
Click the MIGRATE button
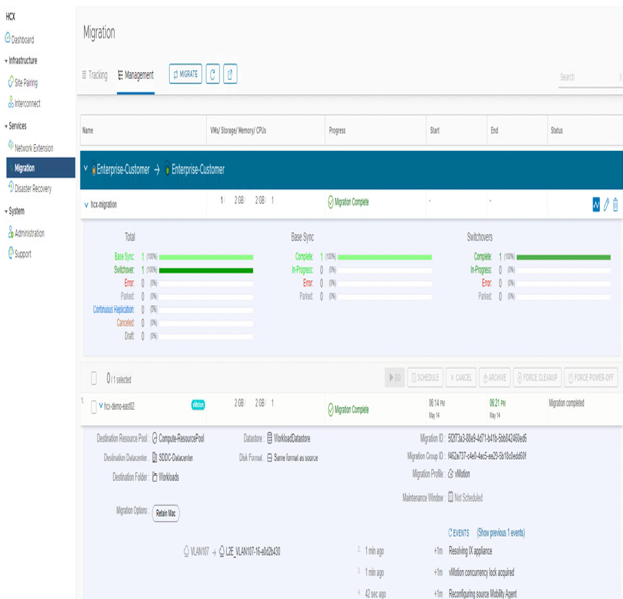click(x=186, y=74)
